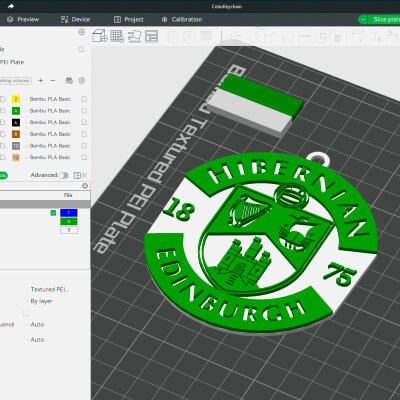This screenshot has width=400, height=400.
Task: Open the black filament Bambu PLA Basic dropdown
Action: tap(50, 122)
